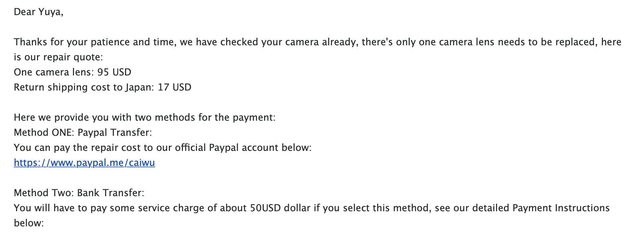This screenshot has width=644, height=238.
Task: Click the amount '17 USD'
Action: point(174,87)
